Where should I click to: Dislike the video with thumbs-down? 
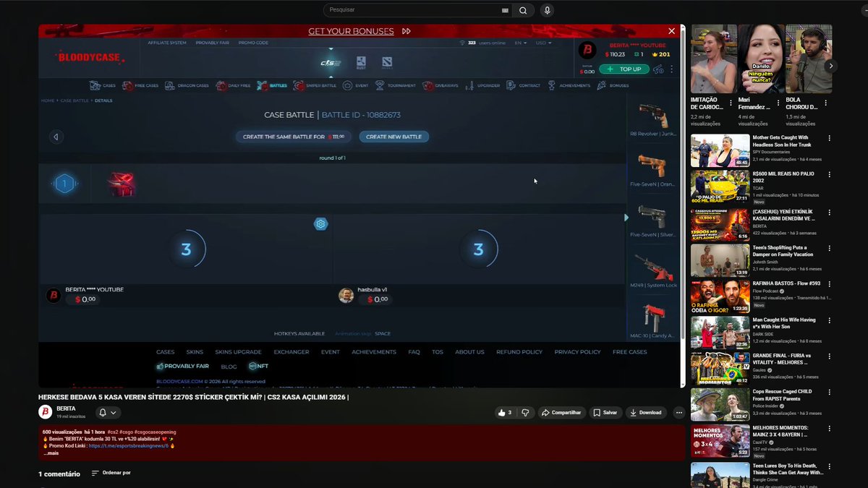(526, 413)
